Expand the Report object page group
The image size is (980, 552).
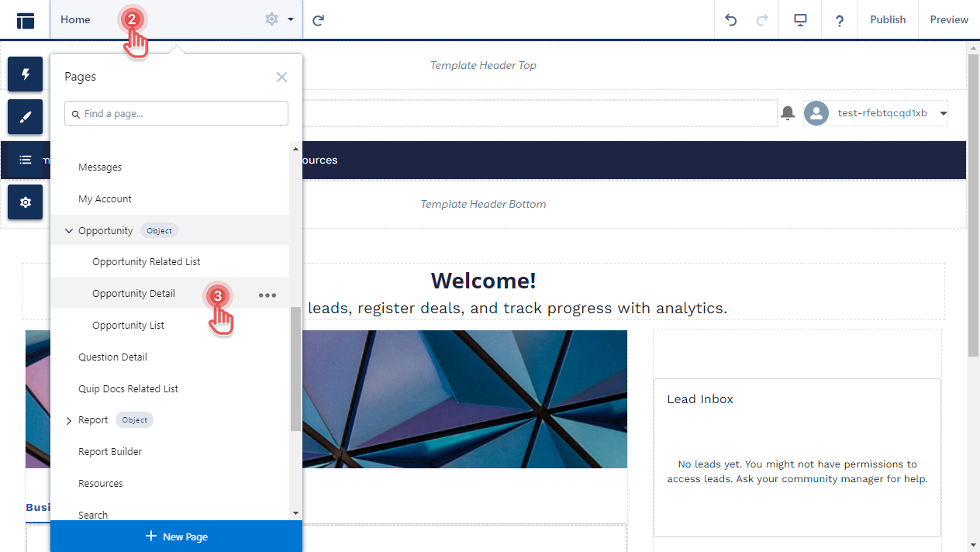tap(69, 419)
